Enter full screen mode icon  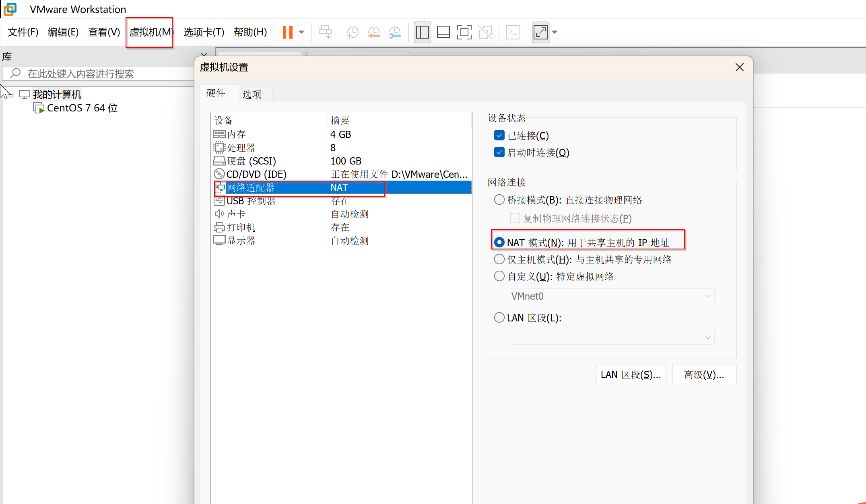pos(464,32)
